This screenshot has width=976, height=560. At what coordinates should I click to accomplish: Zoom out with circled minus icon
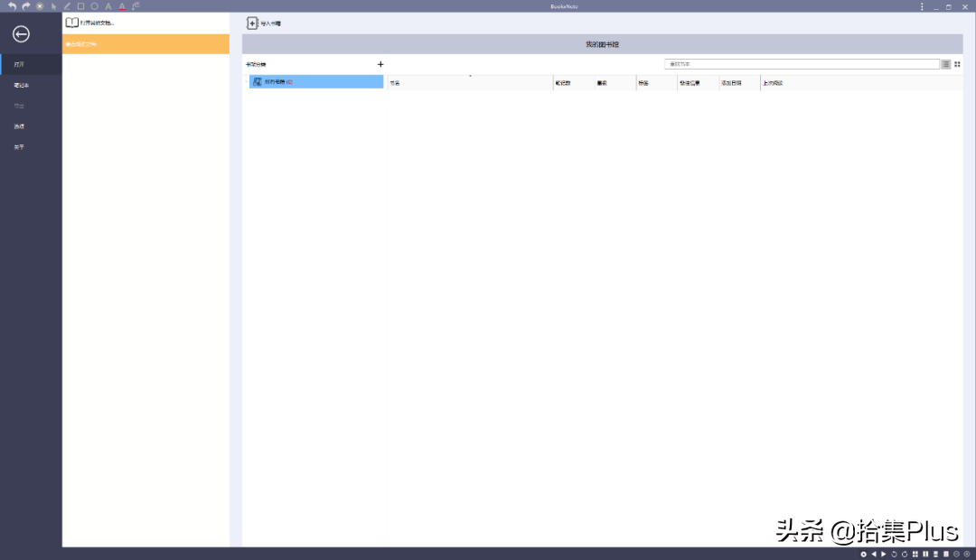(957, 554)
